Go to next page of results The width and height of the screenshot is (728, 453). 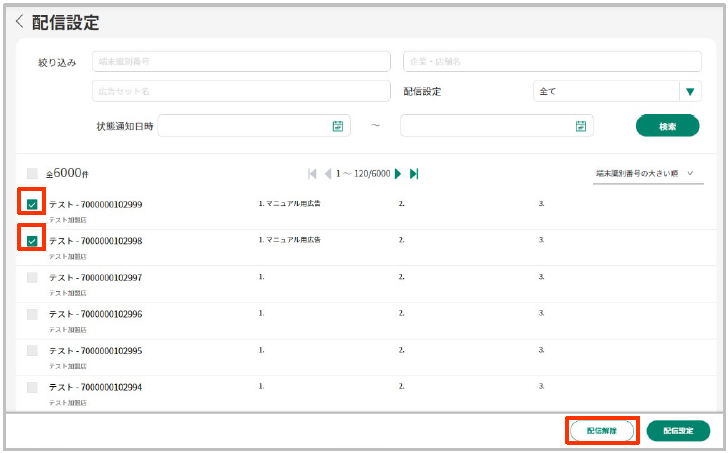click(398, 174)
